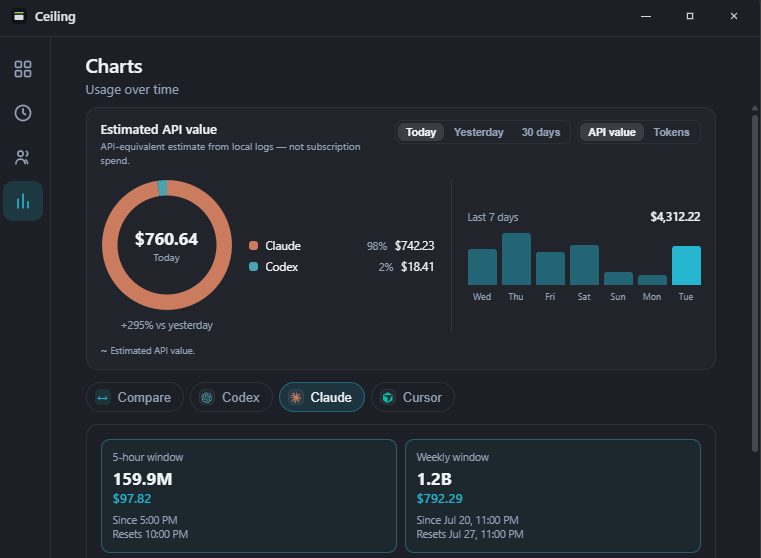Open the Compare tab

[135, 397]
